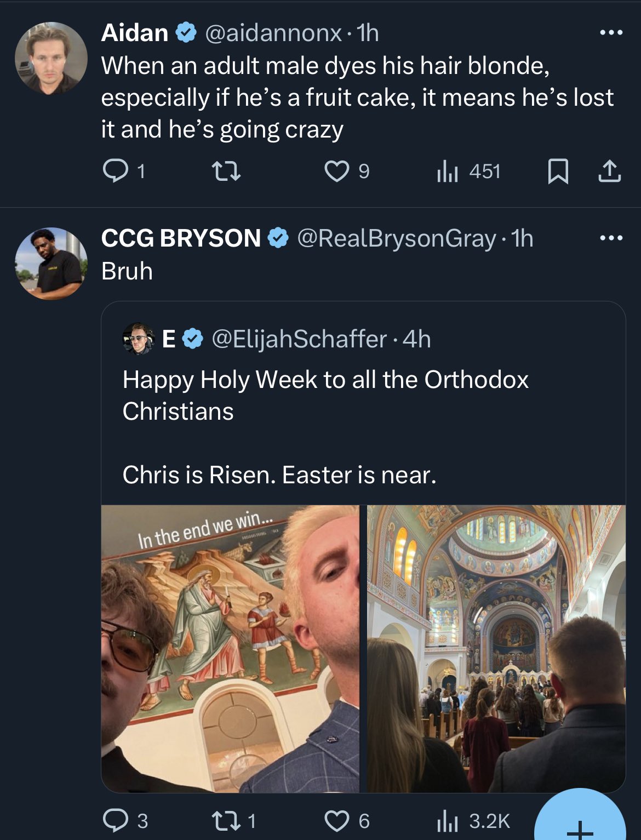Retweet CCG BRYSON's quote tweet
Viewport: 641px width, 840px height.
233,820
